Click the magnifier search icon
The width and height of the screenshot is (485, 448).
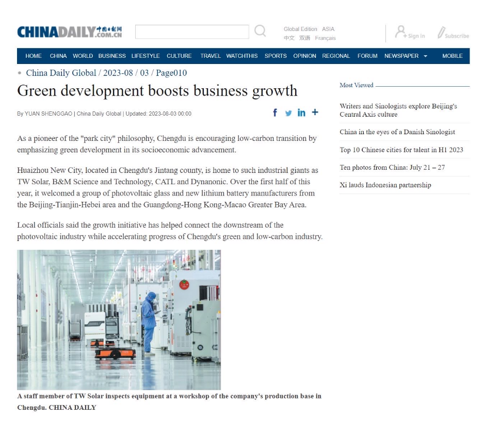click(x=261, y=31)
